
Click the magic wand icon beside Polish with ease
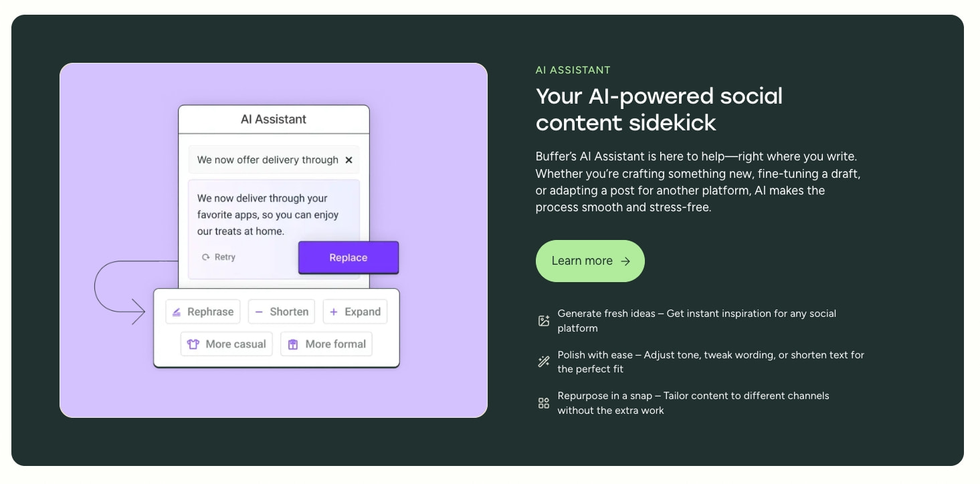pos(544,362)
